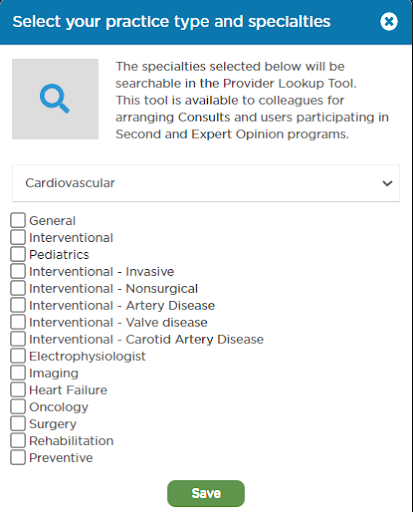The width and height of the screenshot is (413, 512).
Task: Enable Interventional - Invasive option
Action: click(18, 271)
